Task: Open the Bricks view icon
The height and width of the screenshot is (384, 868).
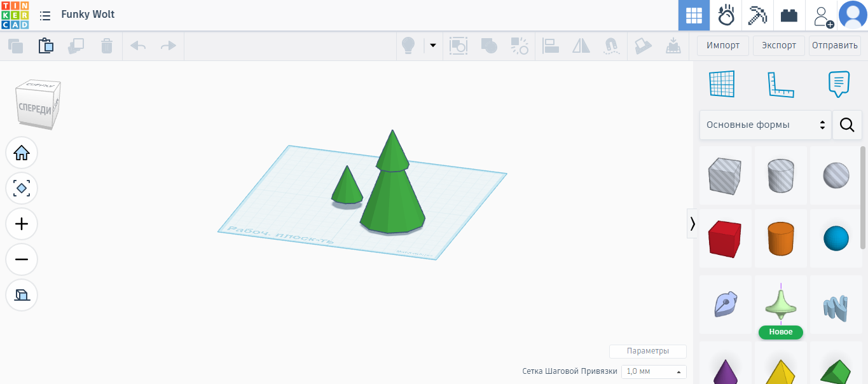Action: (x=789, y=15)
